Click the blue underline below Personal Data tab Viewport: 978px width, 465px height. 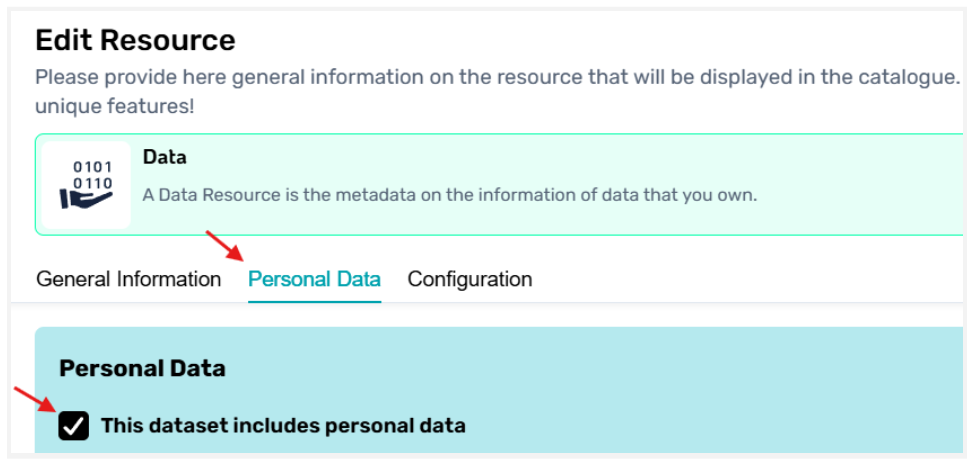click(x=314, y=300)
